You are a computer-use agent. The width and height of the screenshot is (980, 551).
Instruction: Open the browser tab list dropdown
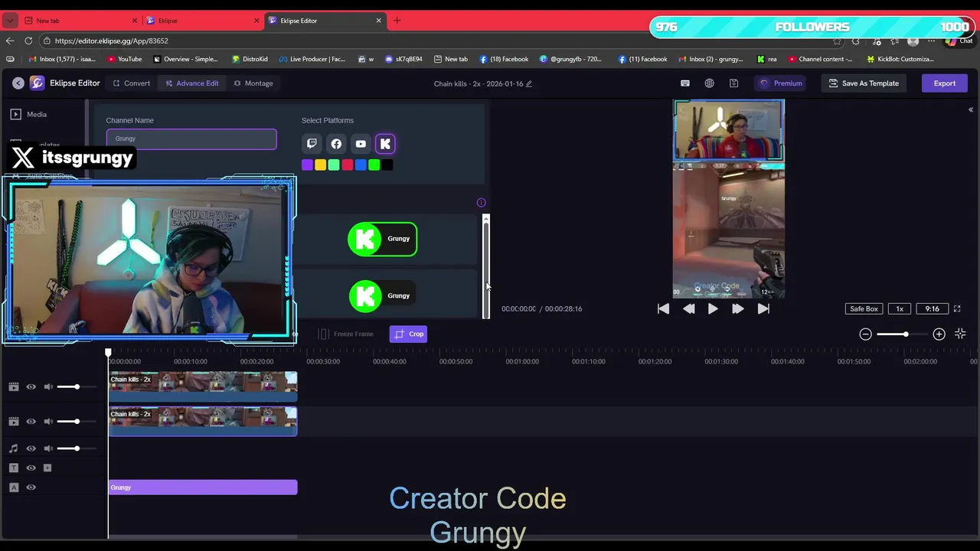pyautogui.click(x=9, y=21)
